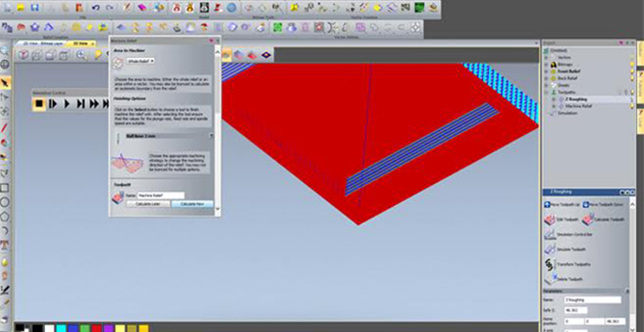
Task: Stop the simulation with the square stop button
Action: [39, 104]
